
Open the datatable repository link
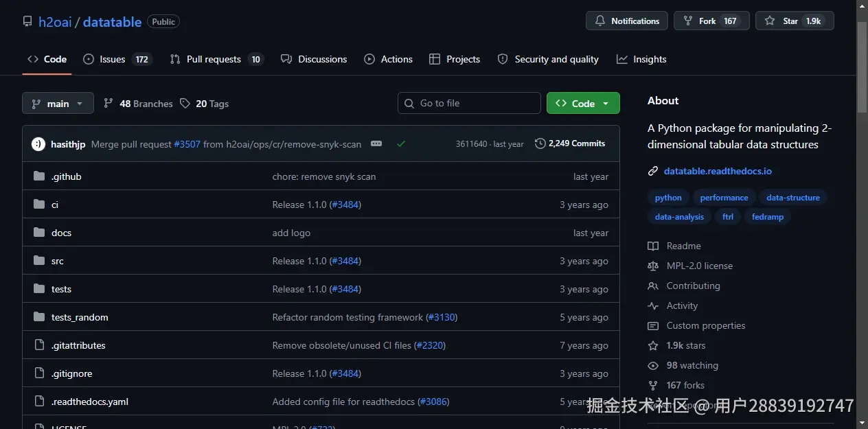112,22
